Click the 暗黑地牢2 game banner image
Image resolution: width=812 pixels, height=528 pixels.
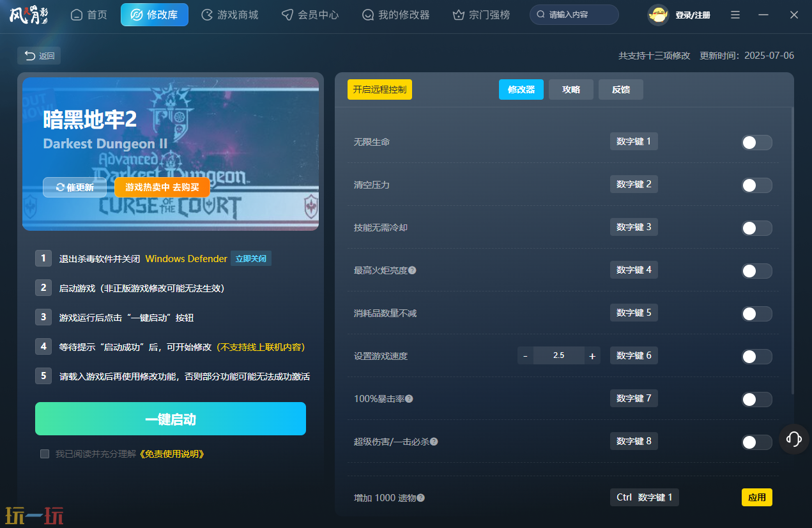pyautogui.click(x=171, y=153)
